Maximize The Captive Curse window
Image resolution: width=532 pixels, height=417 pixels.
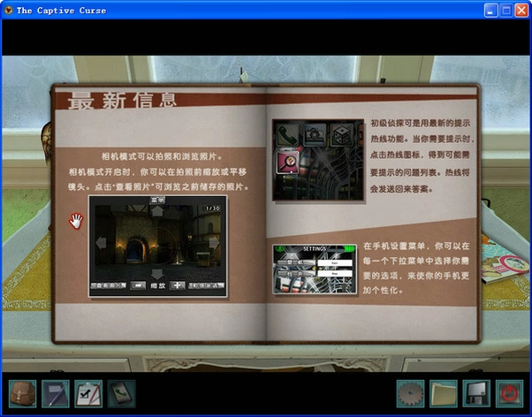pyautogui.click(x=506, y=11)
